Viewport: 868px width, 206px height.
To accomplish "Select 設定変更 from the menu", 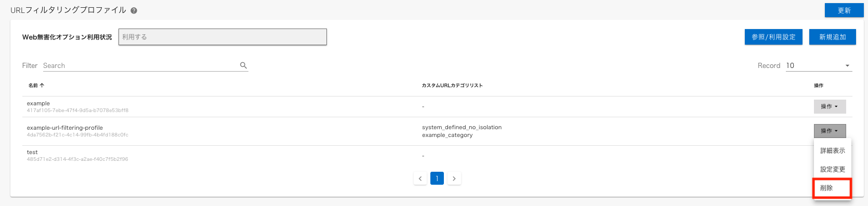I will click(x=833, y=169).
